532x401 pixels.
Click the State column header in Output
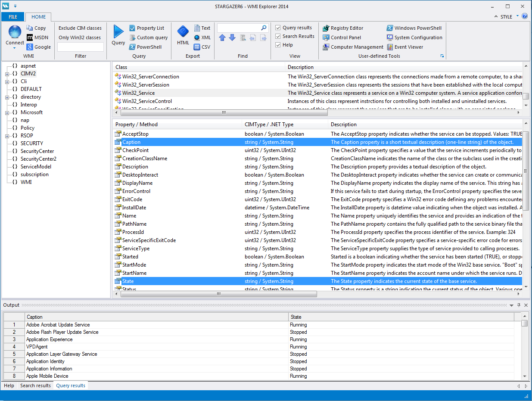coord(401,317)
